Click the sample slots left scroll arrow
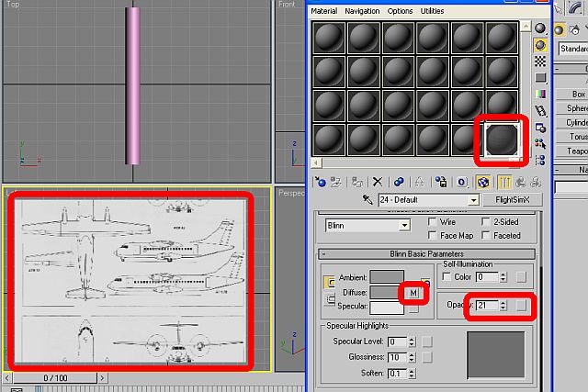Screen dimensions: 588x392 coord(316,162)
